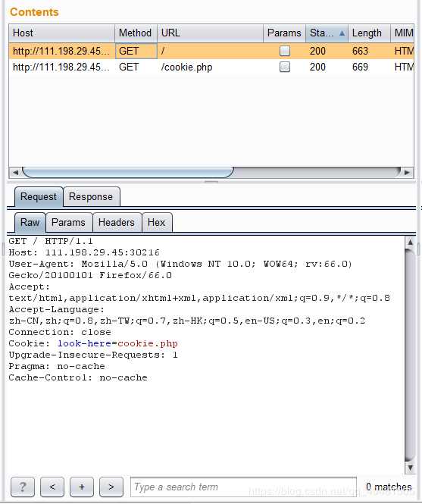Screen dimensions: 422x504
Task: Click the 'Pragma: no-cache' line
Action: (x=57, y=366)
